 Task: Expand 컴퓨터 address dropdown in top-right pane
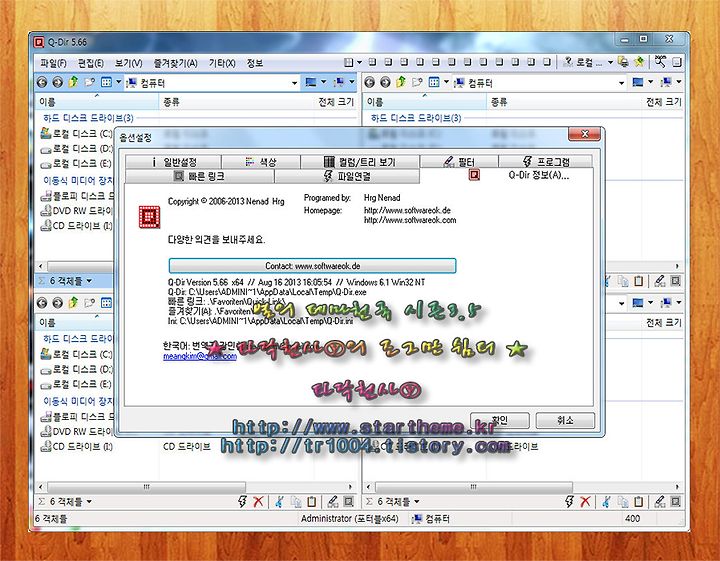click(621, 83)
